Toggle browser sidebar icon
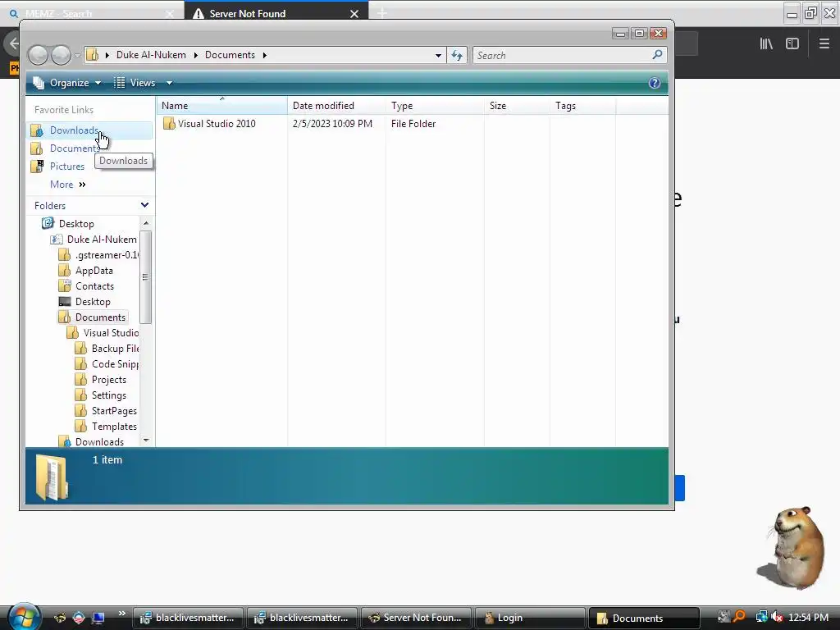The height and width of the screenshot is (630, 840). [x=792, y=43]
